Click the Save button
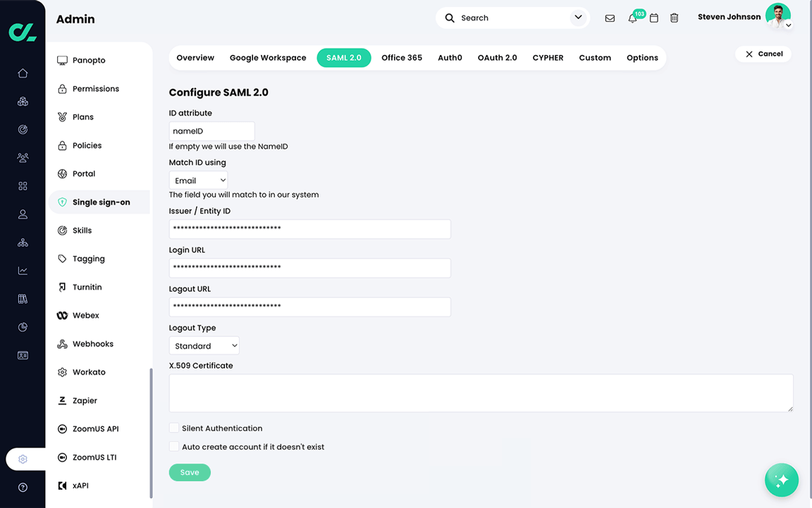This screenshot has height=508, width=812. (x=190, y=472)
